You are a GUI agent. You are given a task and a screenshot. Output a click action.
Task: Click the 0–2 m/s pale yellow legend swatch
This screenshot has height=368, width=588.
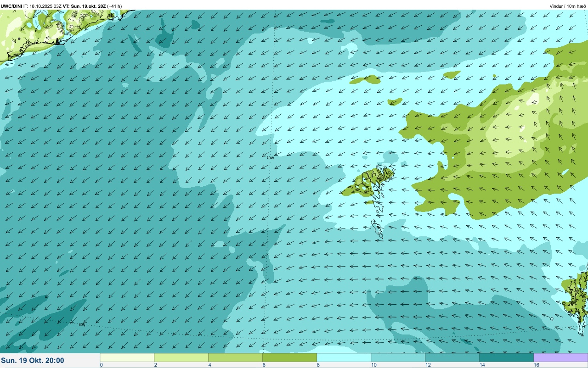[x=127, y=357]
